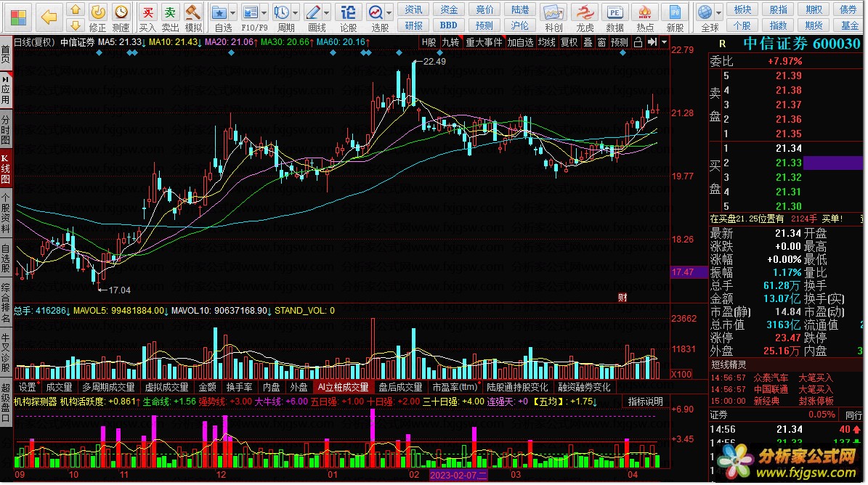Viewport: 868px width, 485px height.
Task: Open the 分时图 left sidebar tab
Action: tap(6, 130)
